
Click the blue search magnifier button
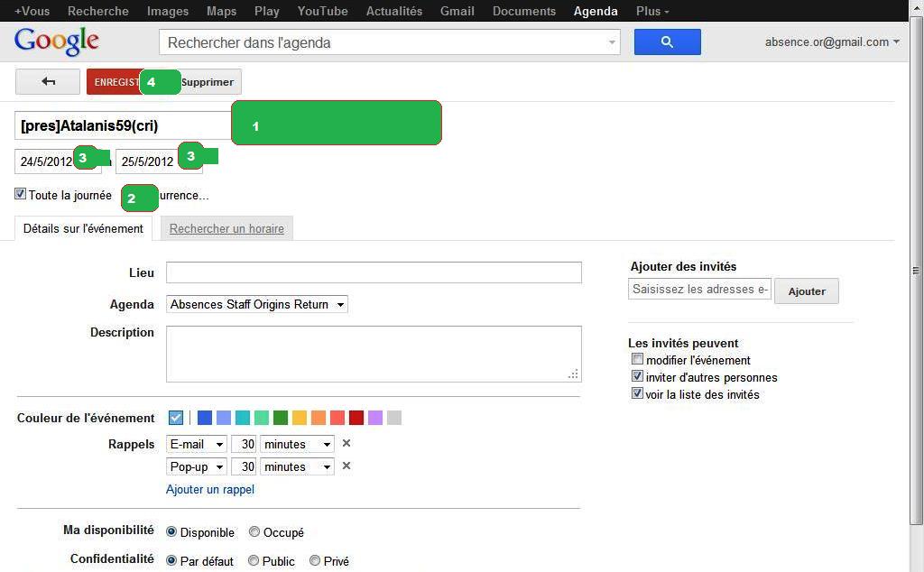pyautogui.click(x=667, y=42)
